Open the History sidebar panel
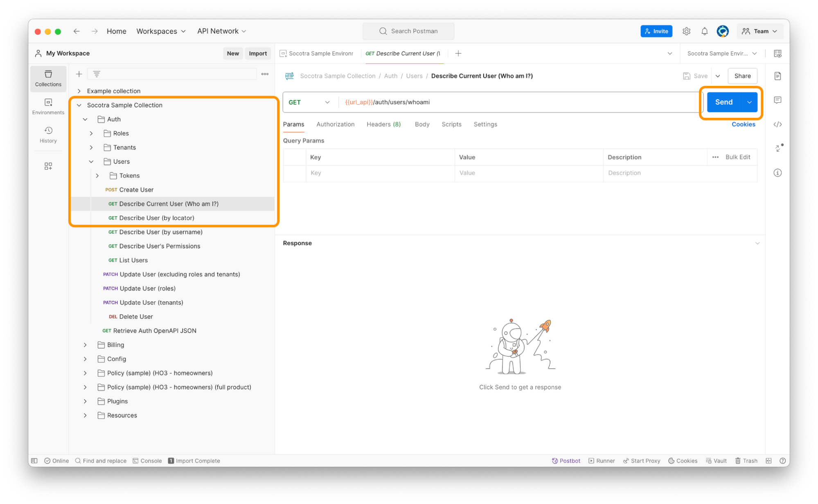The image size is (818, 504). click(48, 135)
